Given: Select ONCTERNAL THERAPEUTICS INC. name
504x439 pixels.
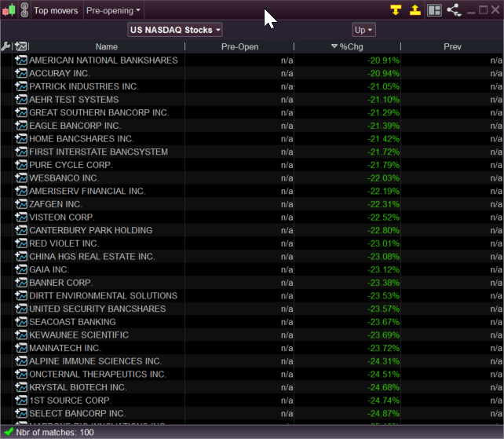Looking at the screenshot, I should 97,375.
